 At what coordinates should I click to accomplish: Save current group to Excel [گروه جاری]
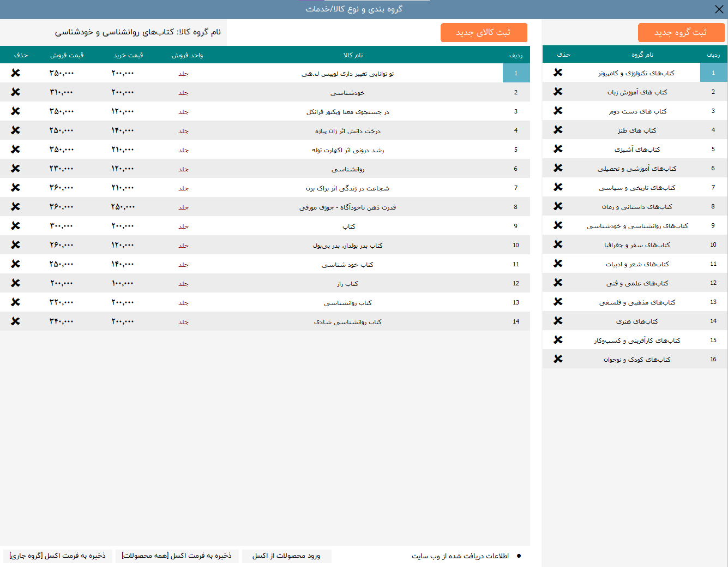click(x=58, y=556)
